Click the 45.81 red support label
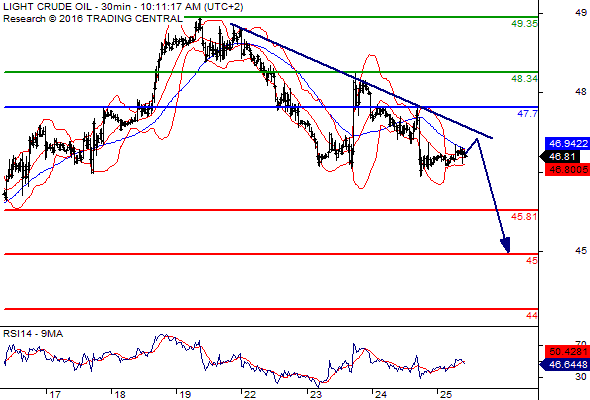The image size is (590, 400). point(524,216)
